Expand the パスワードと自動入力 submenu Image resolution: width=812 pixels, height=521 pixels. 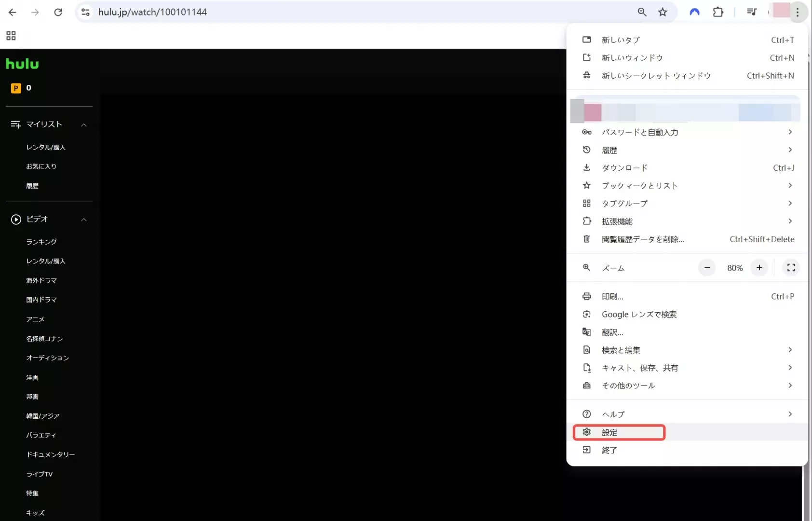[687, 132]
